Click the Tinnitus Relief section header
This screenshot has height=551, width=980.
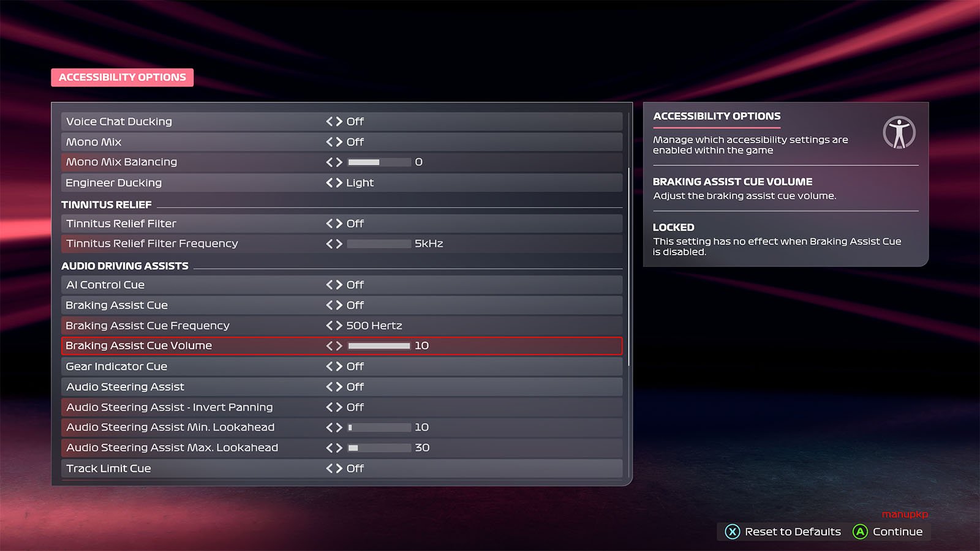(x=107, y=204)
